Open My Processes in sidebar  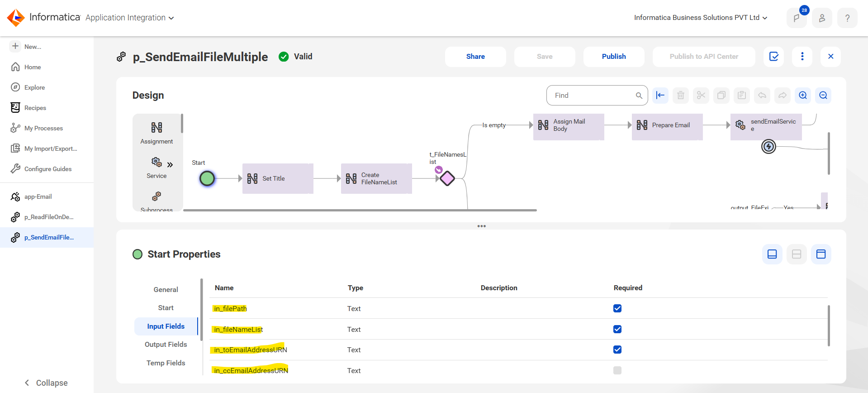[43, 128]
